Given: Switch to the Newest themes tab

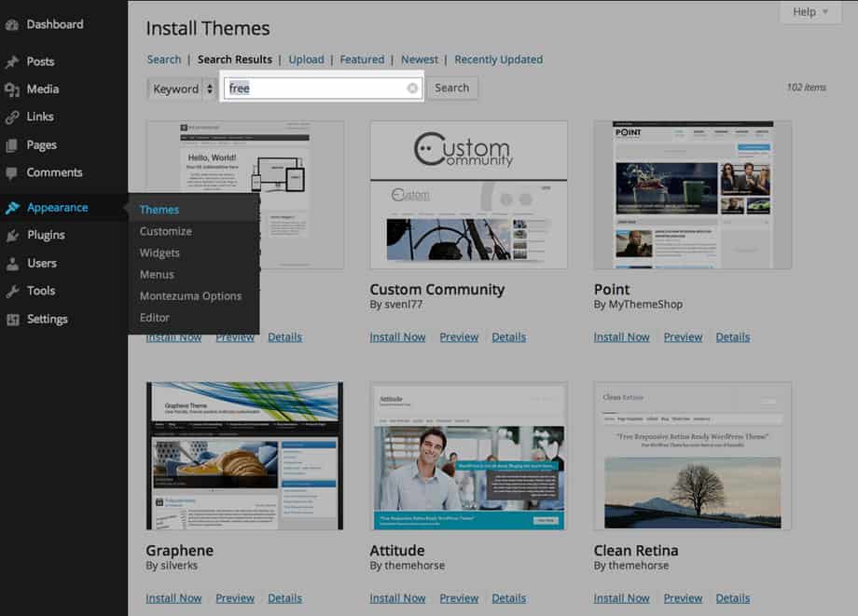Looking at the screenshot, I should tap(420, 60).
